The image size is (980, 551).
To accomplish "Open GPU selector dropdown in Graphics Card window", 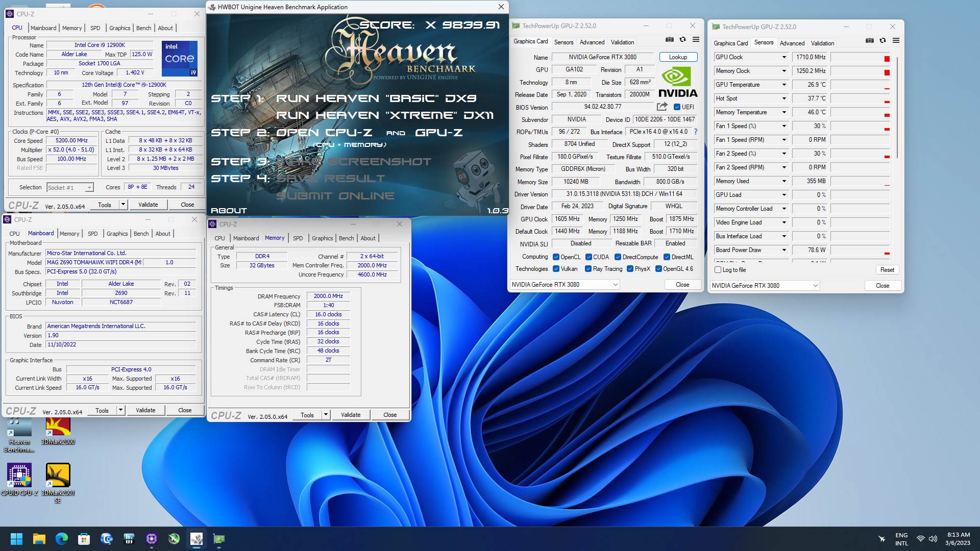I will coord(565,285).
